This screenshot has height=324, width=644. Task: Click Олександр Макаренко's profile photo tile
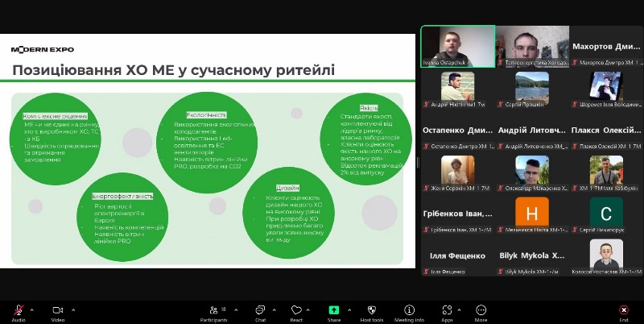coord(532,170)
